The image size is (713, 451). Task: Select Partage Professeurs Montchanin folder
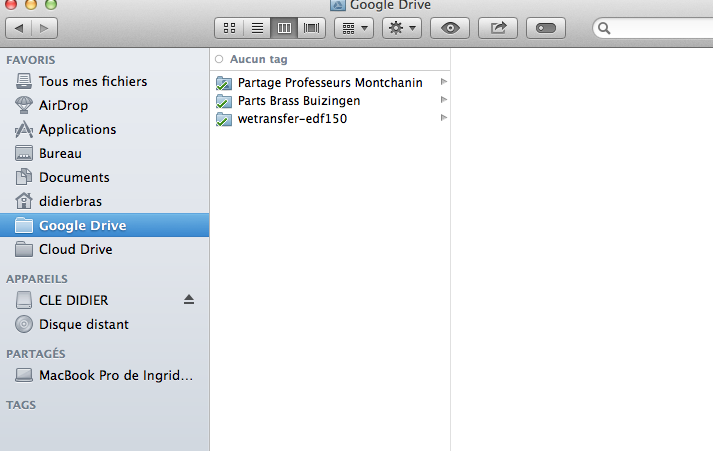pyautogui.click(x=330, y=83)
